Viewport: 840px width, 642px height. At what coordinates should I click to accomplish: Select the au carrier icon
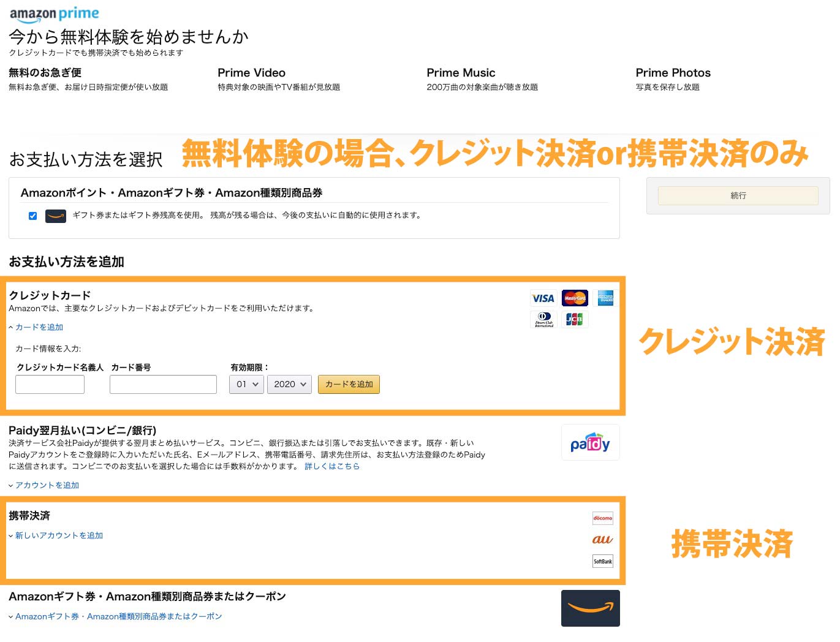pos(602,540)
